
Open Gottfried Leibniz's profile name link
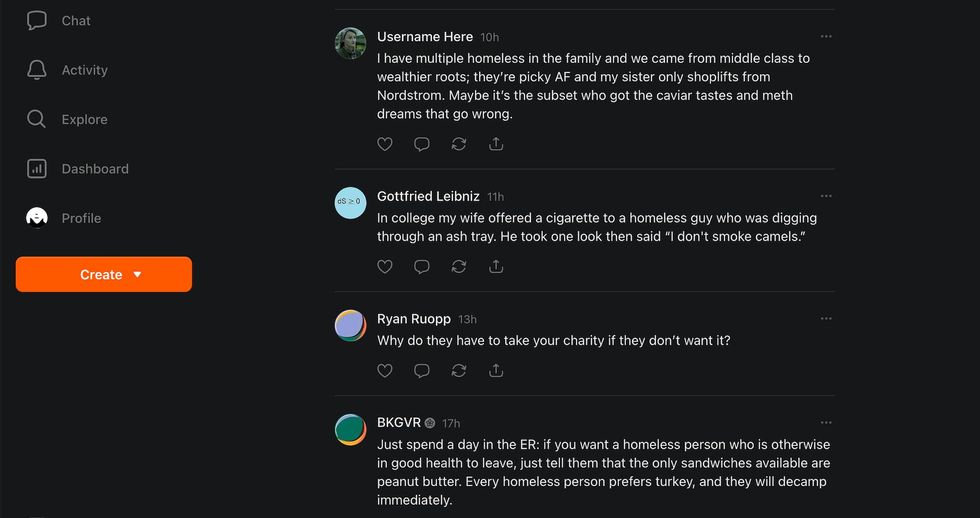coord(428,196)
